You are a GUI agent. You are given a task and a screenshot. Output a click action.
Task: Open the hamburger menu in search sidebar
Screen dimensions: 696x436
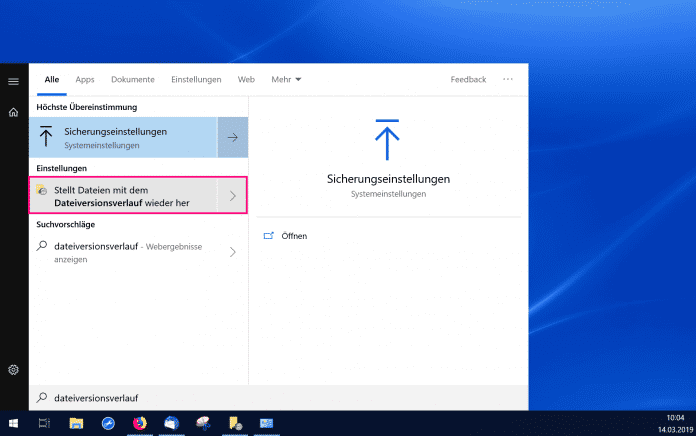pyautogui.click(x=13, y=80)
